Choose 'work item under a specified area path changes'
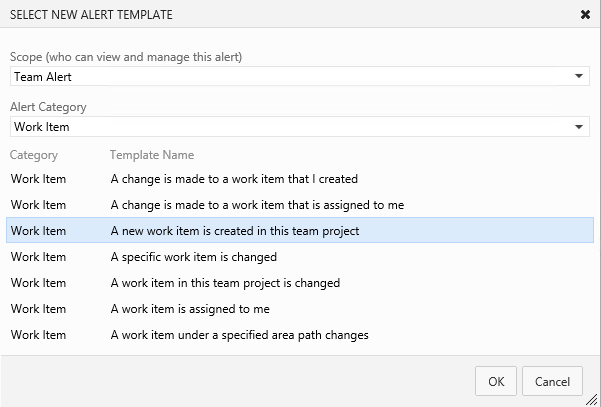Screen dimensions: 601x407 (x=239, y=335)
